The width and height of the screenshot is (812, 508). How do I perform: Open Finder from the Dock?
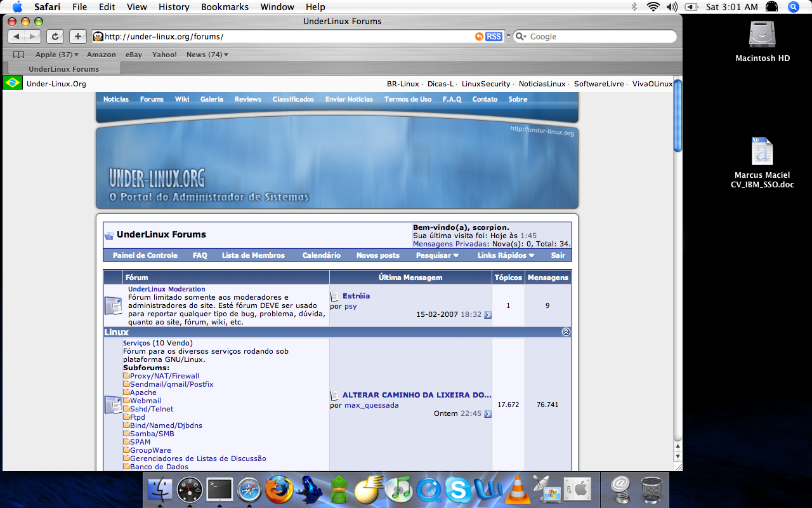pos(160,490)
